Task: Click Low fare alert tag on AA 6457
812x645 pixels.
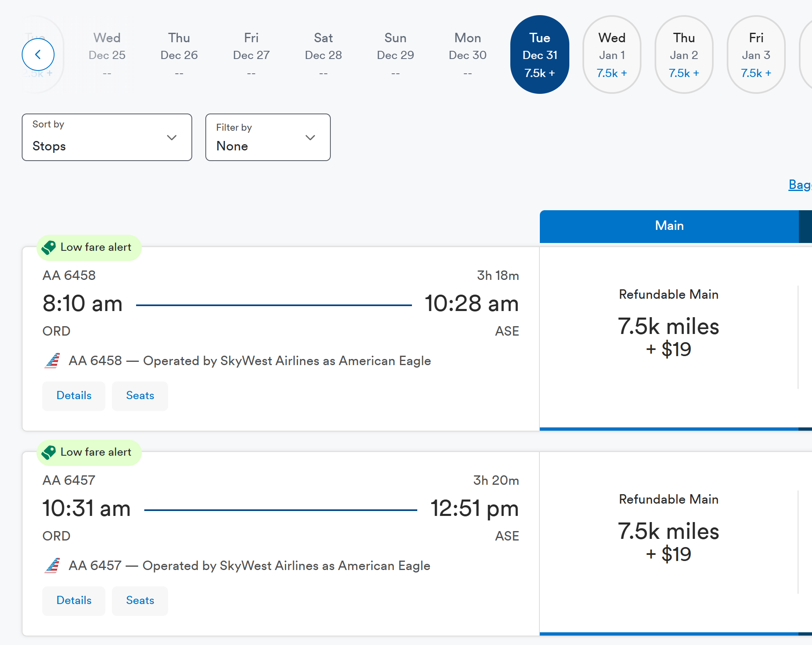Action: tap(89, 452)
